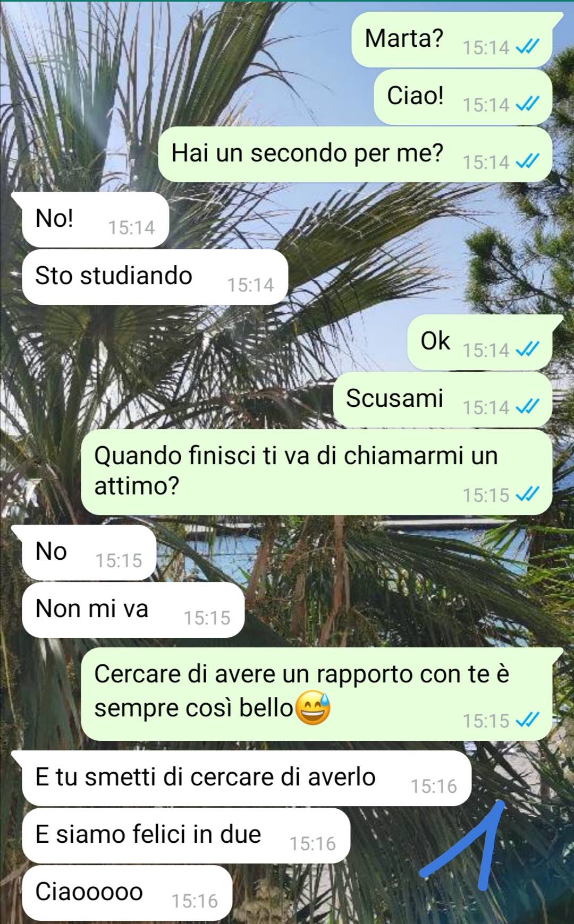Select the "No!" received message bubble
The image size is (574, 924).
point(95,219)
